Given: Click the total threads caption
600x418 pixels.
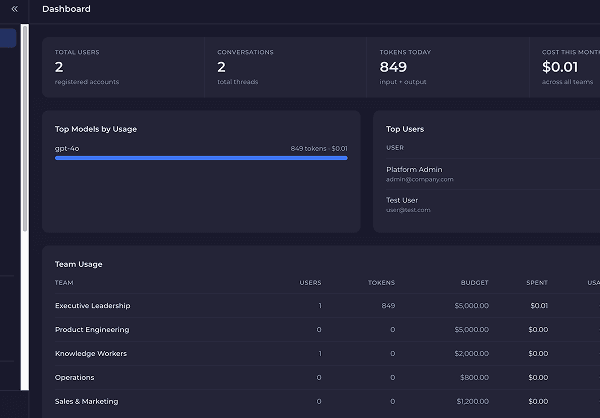Looking at the screenshot, I should (238, 82).
